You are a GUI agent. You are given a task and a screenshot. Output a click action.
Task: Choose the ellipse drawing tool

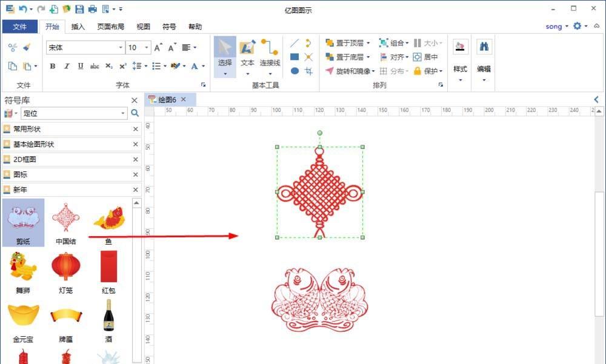(295, 70)
